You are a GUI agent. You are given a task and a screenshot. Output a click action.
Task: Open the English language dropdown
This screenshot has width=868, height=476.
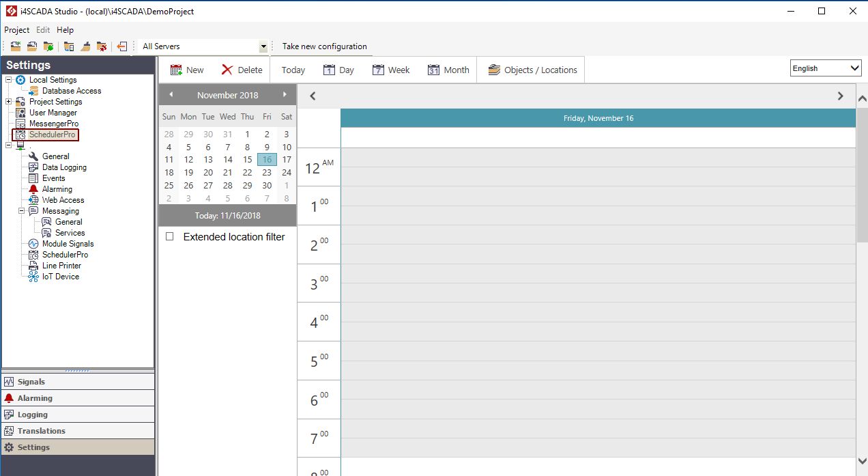pos(826,68)
